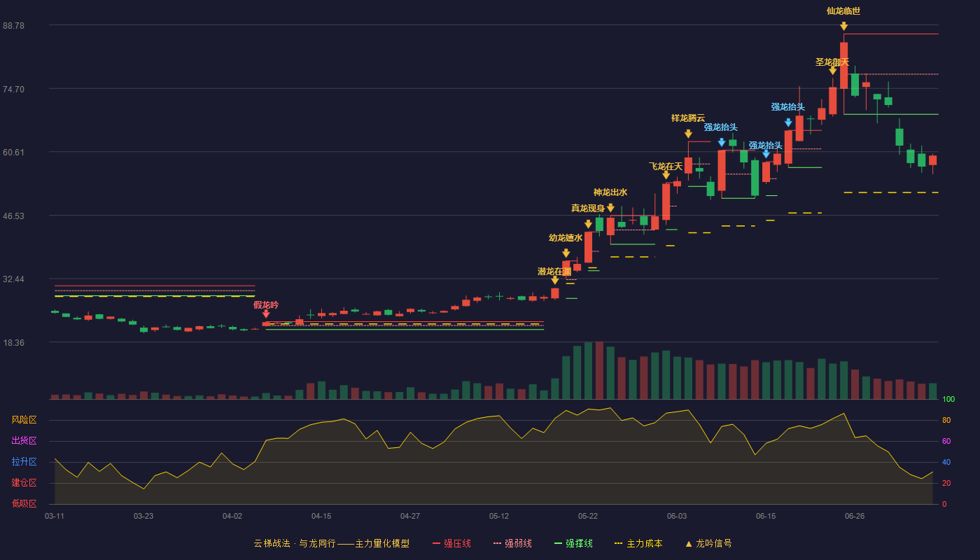This screenshot has height=560, width=980.
Task: Click the 04-15 date label
Action: pos(321,516)
